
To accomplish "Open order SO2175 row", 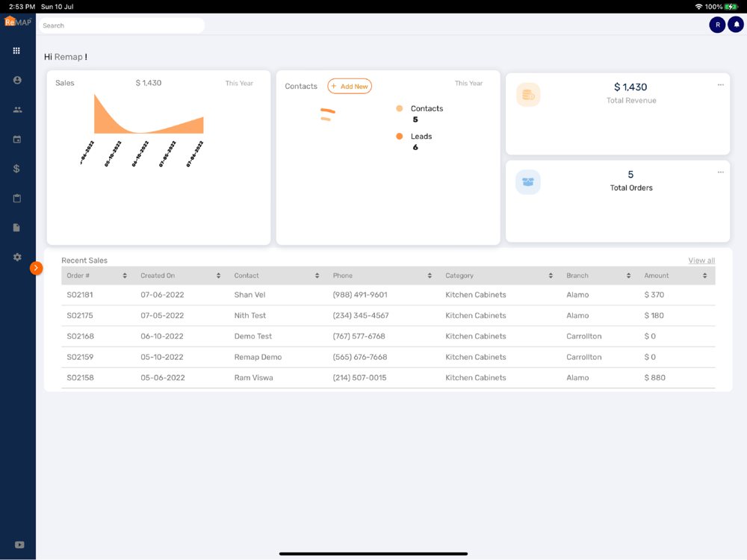I will pos(388,315).
